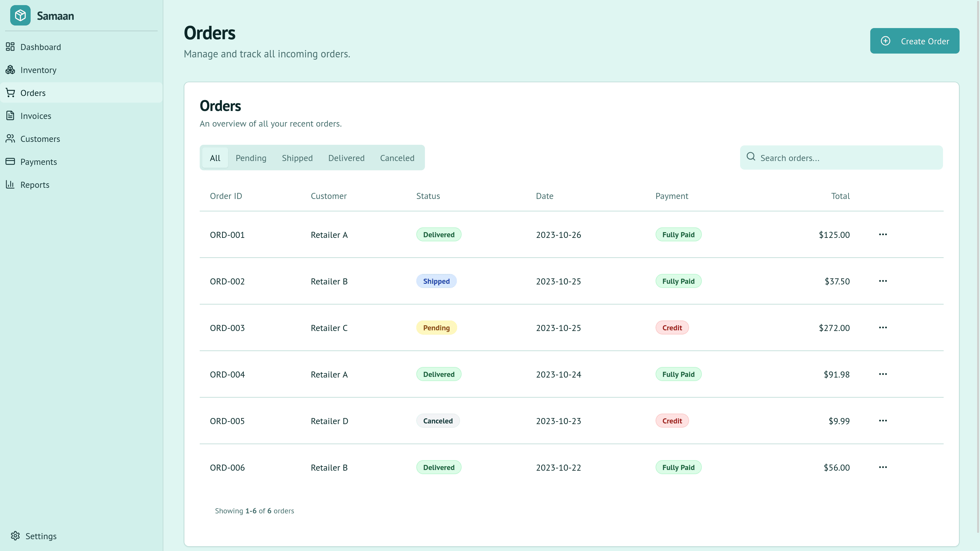Click the Credit payment badge on ORD-005

coord(672,421)
